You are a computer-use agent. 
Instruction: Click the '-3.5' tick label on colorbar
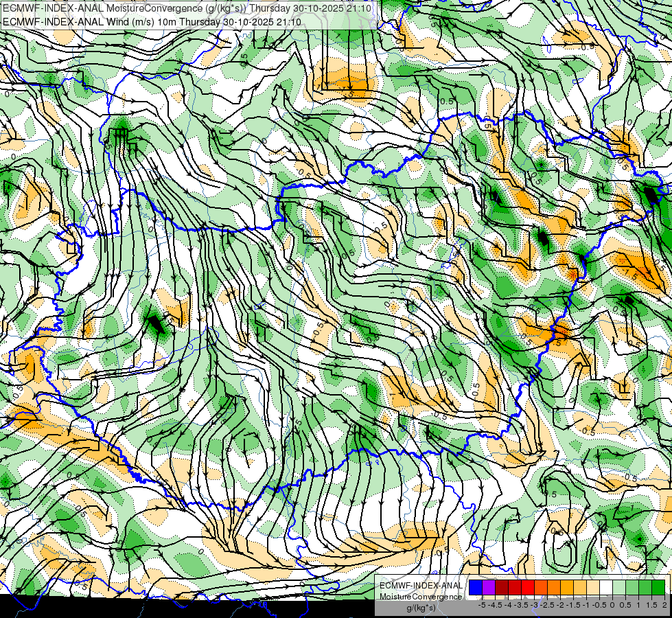point(521,605)
